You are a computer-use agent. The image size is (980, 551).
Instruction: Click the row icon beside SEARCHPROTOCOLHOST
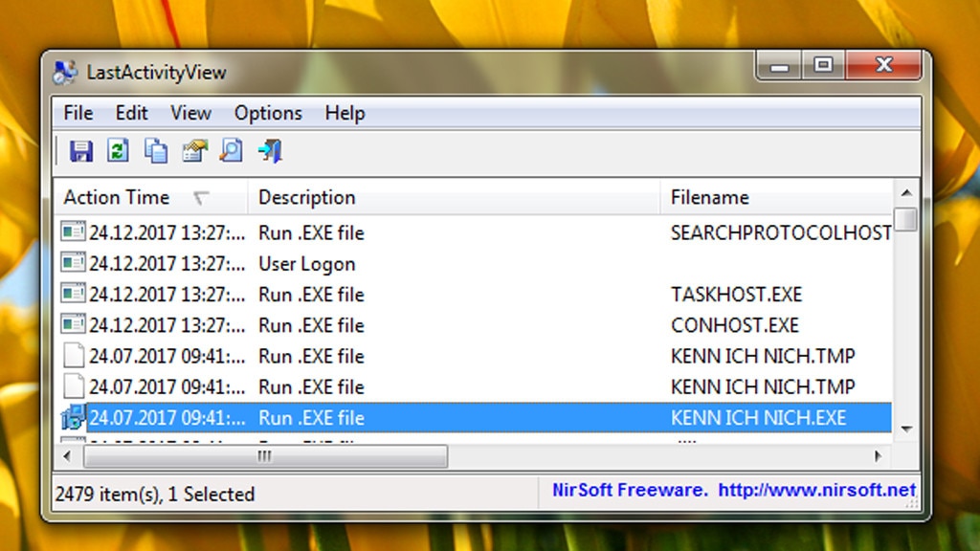pos(73,231)
